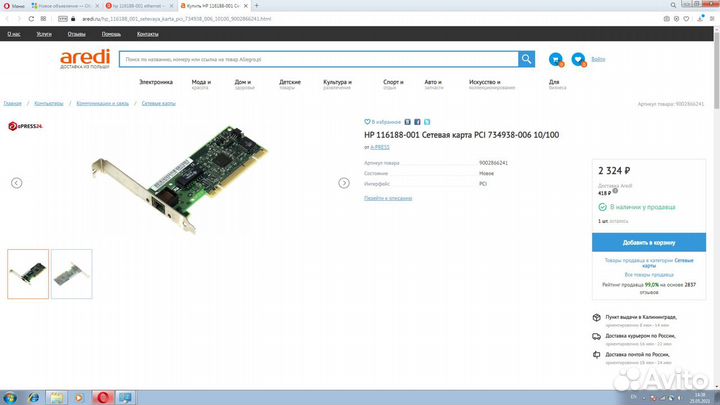Go to 'Коммуникации и связь' breadcrumb
Screen dimensions: 720x405
102,103
